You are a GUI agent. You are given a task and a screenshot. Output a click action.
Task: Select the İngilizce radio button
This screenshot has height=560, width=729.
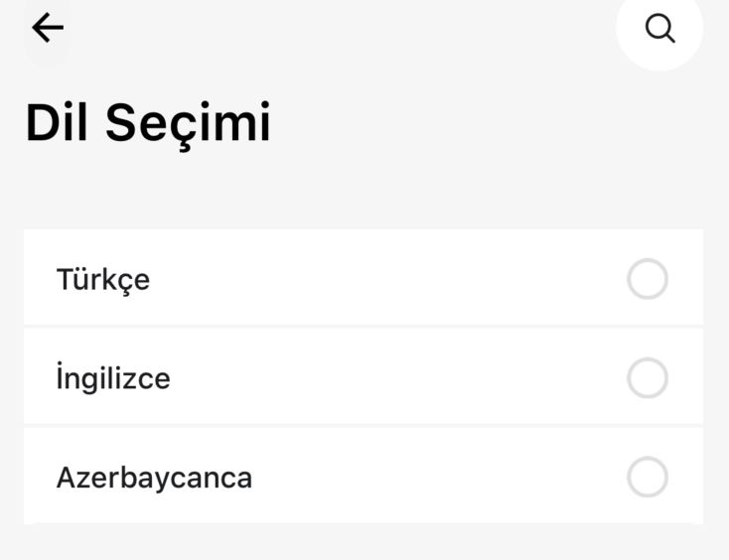pyautogui.click(x=648, y=378)
